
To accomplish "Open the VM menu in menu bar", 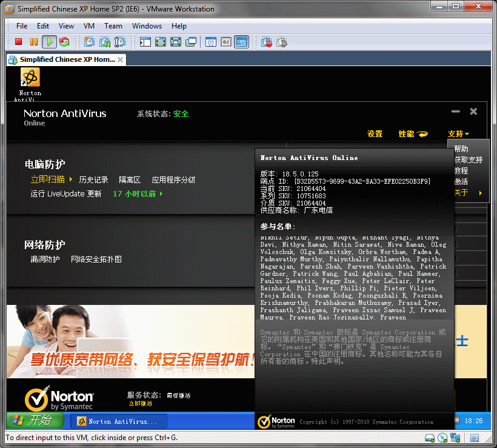I will [x=89, y=26].
